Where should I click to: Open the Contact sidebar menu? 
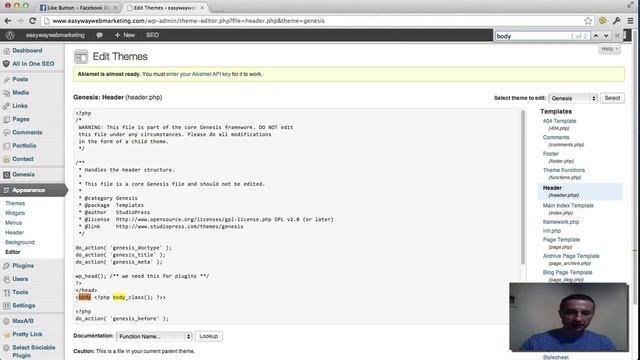click(x=23, y=159)
